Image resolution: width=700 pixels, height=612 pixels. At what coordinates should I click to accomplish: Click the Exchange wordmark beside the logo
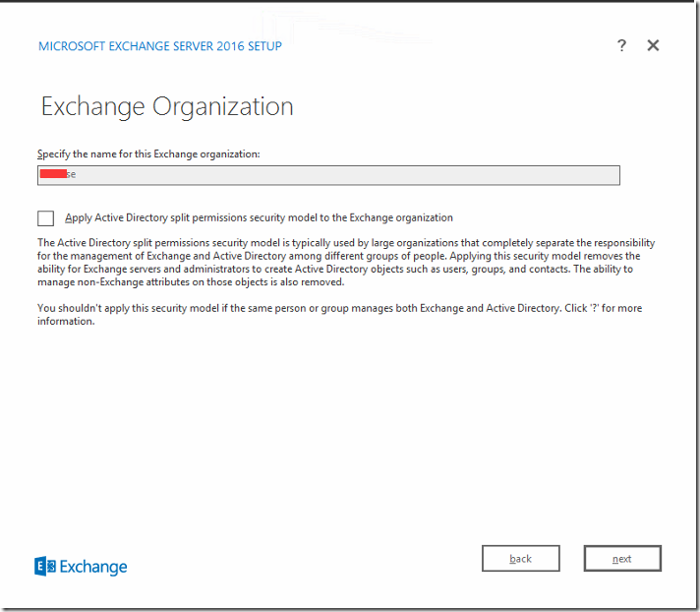coord(93,567)
